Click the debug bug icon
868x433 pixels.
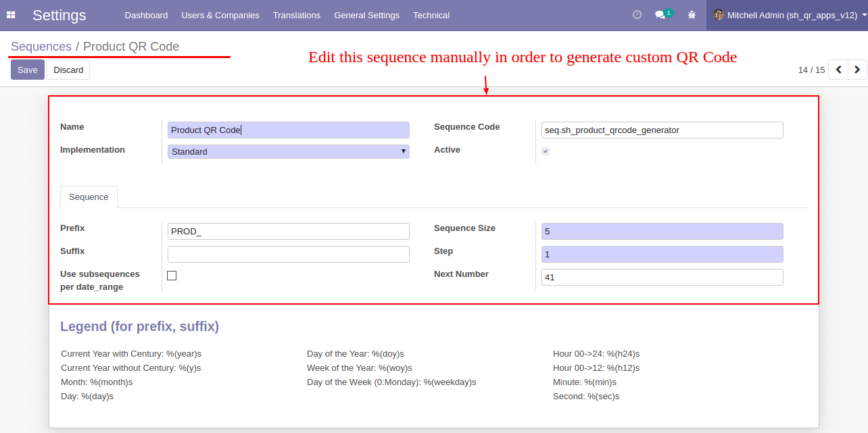point(692,15)
